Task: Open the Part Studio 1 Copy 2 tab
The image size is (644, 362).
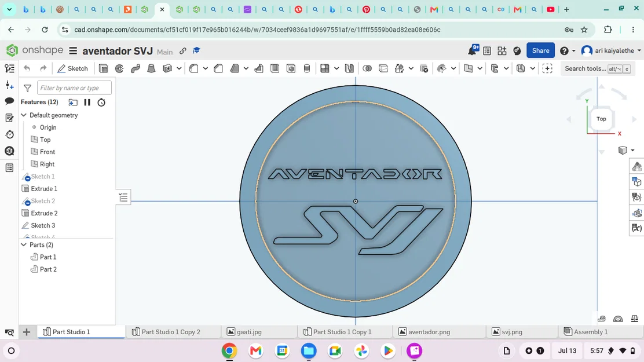Action: click(x=166, y=332)
